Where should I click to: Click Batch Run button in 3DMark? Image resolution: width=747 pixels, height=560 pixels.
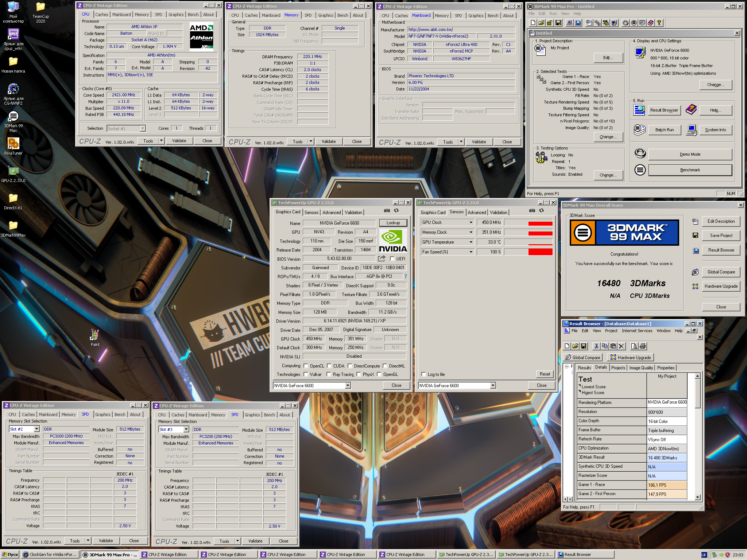tap(665, 130)
